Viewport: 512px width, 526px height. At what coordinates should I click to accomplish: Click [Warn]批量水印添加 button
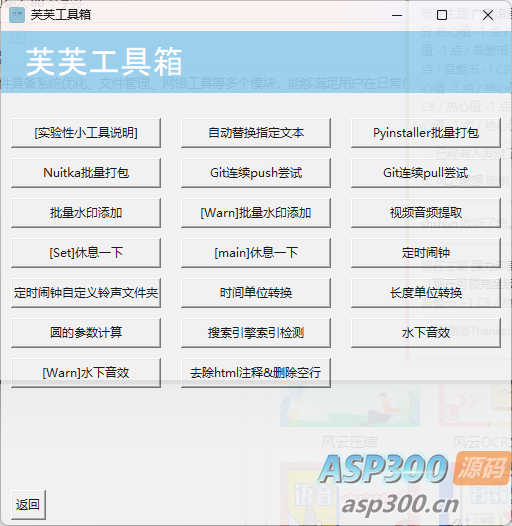coord(256,213)
